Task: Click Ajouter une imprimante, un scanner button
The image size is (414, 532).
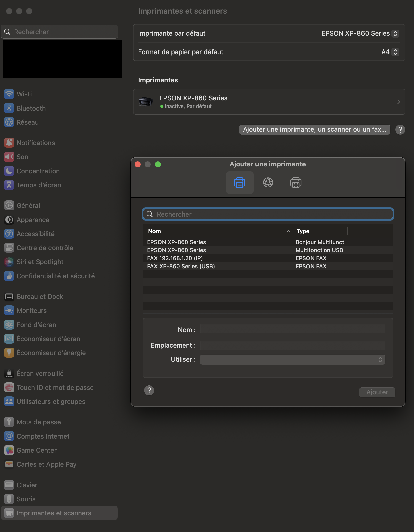Action: coord(315,130)
